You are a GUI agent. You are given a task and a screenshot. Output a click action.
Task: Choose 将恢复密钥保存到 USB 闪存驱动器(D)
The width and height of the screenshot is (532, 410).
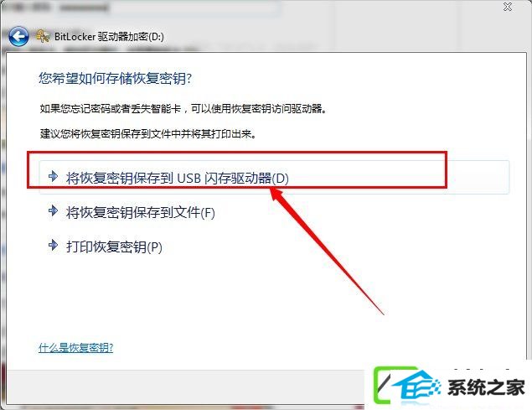pyautogui.click(x=274, y=177)
